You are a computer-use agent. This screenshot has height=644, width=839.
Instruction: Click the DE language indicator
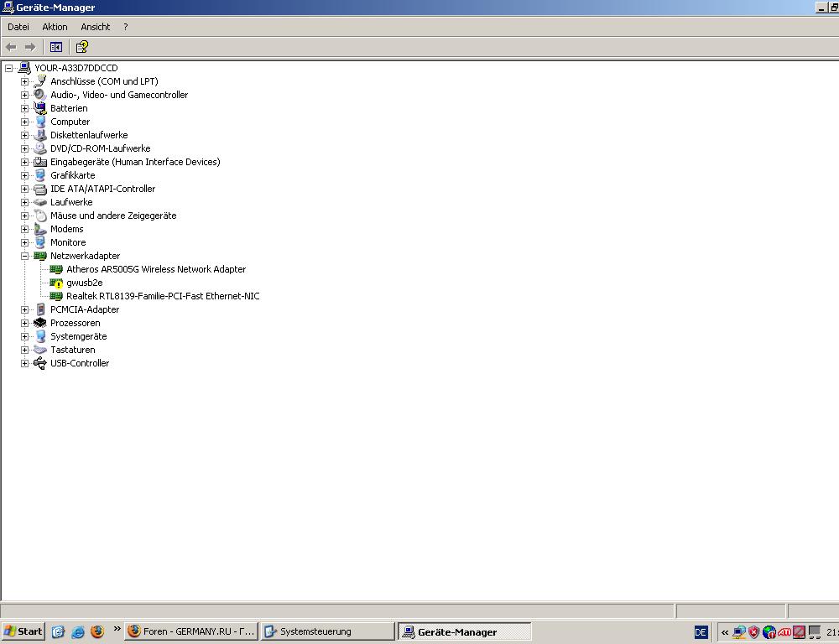pos(701,632)
